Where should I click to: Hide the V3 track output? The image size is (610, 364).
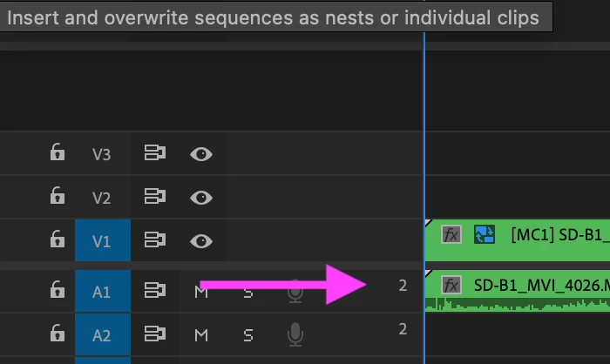click(x=201, y=154)
